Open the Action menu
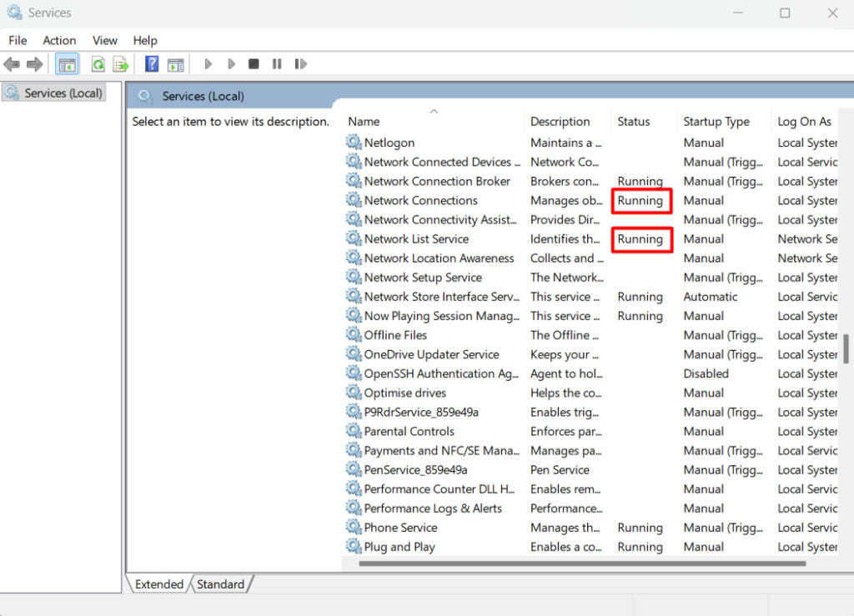854x616 pixels. pos(59,40)
